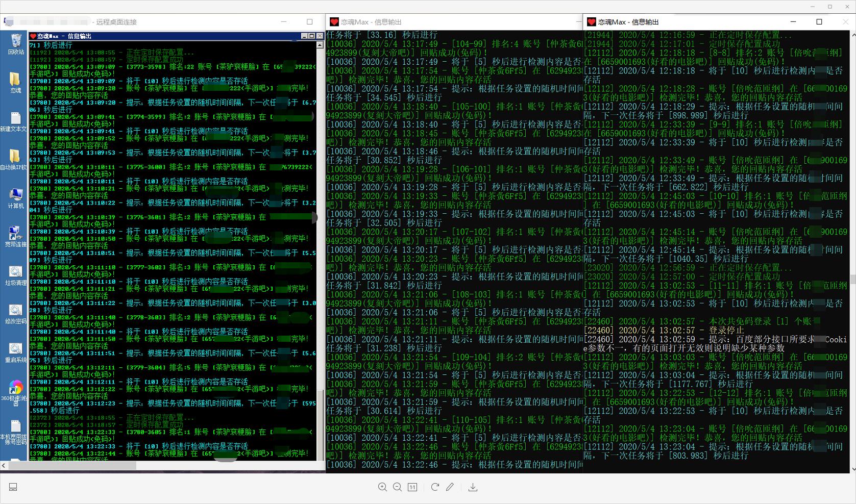Select the 新建文本文 text file icon
Image resolution: width=856 pixels, height=504 pixels.
coord(14,122)
